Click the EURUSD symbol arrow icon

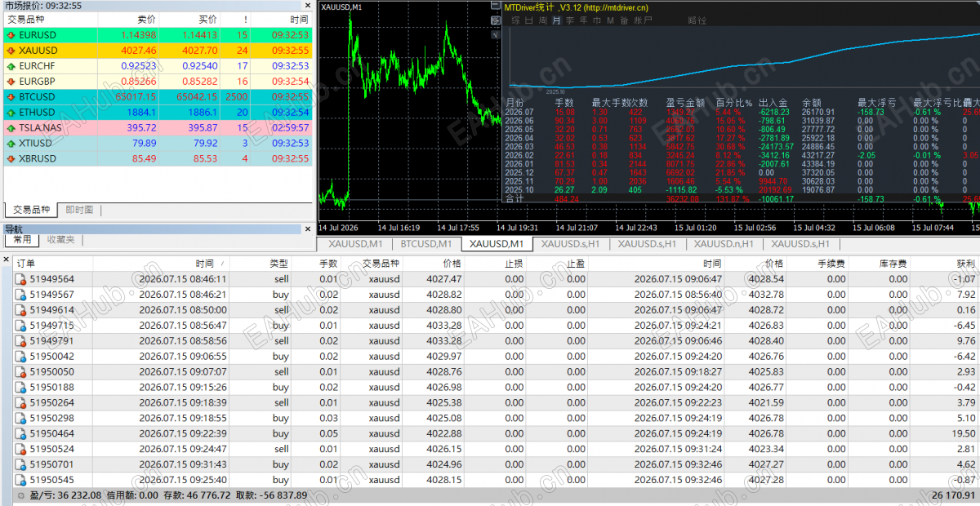point(11,35)
